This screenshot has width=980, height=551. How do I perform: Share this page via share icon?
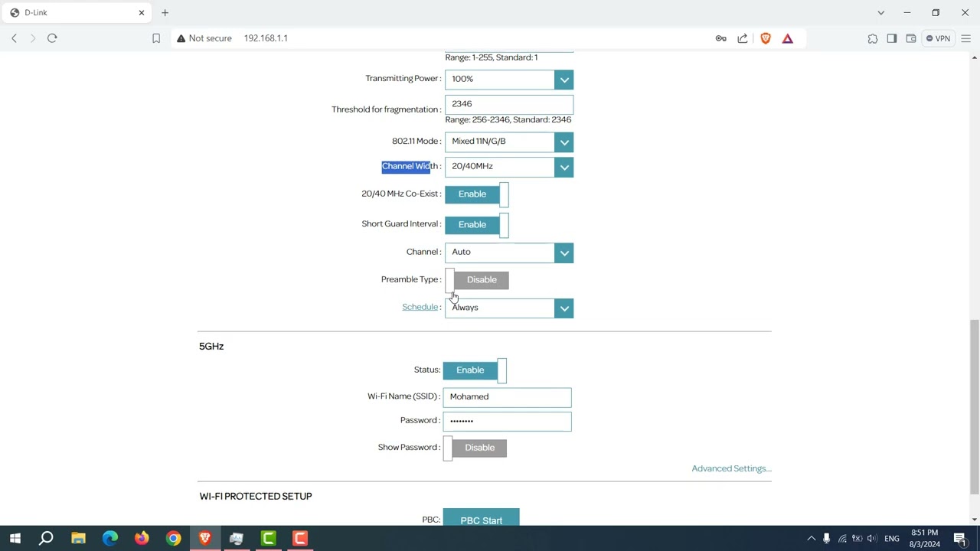click(x=743, y=38)
